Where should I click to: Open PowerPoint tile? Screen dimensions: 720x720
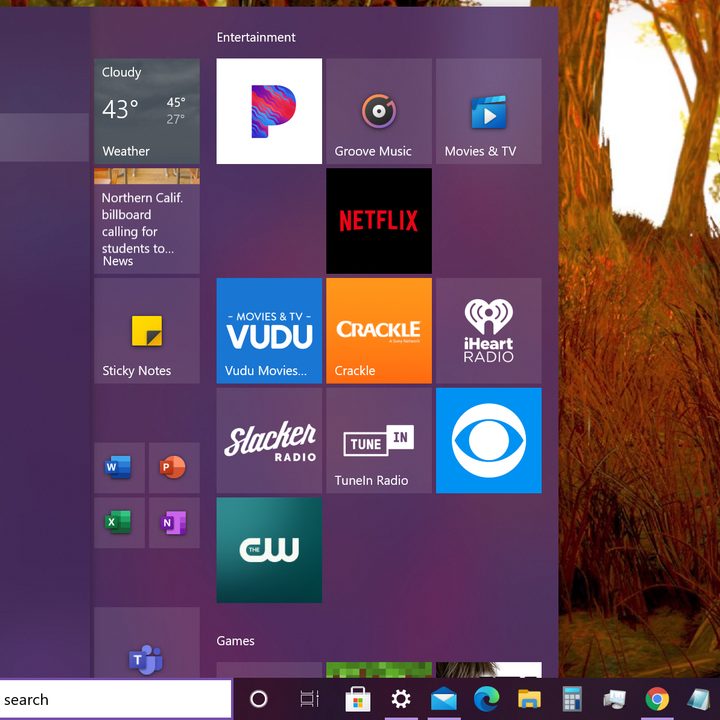174,467
